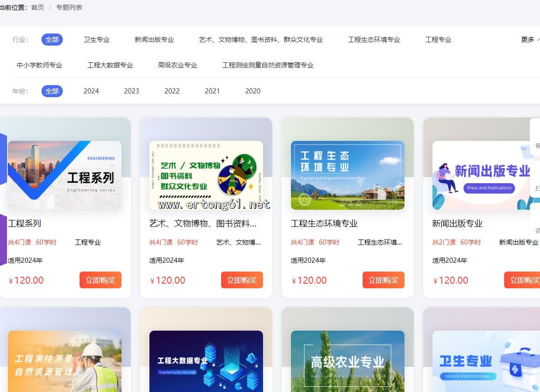Open the 工程测绘测量 surveyor cover image

pos(65,361)
